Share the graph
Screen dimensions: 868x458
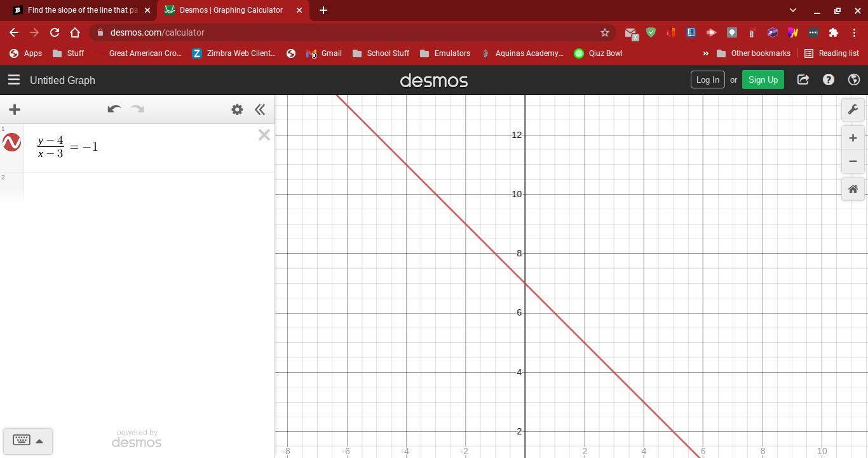pos(803,80)
